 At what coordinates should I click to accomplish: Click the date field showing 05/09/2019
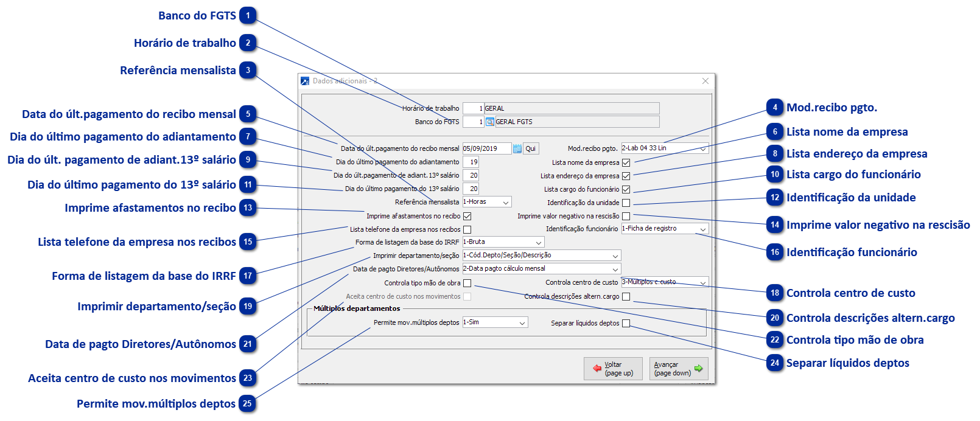point(487,148)
